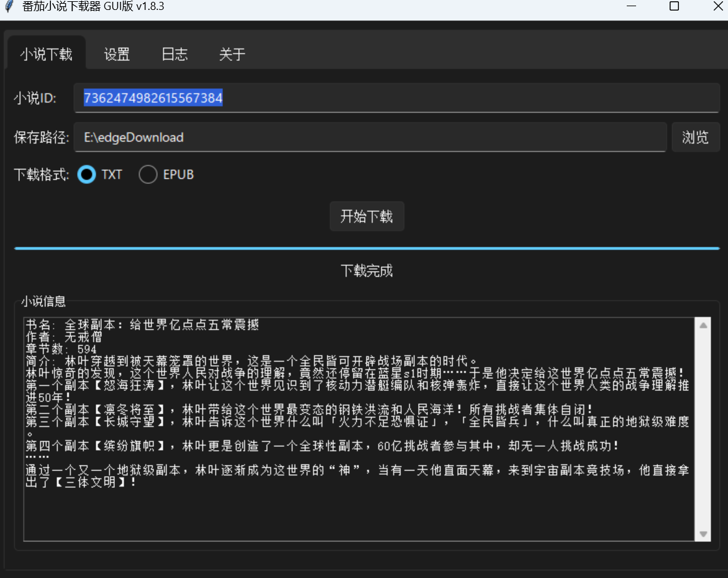
Task: Click the 下载完成 status label
Action: click(x=366, y=271)
